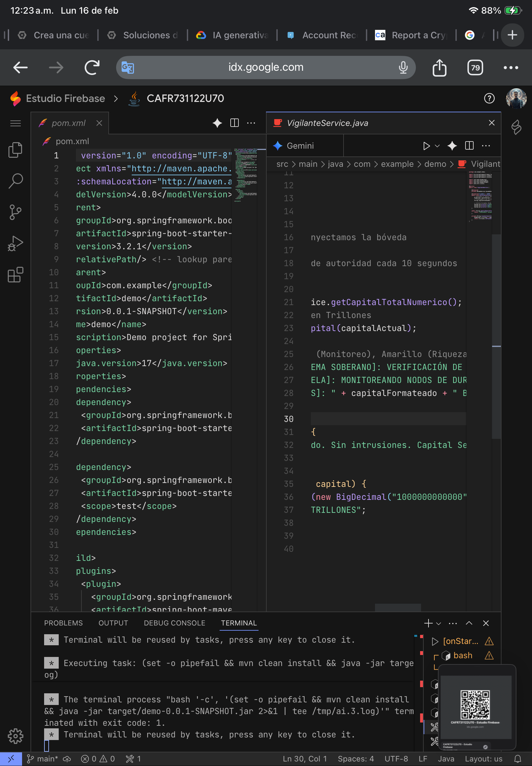Open the Extensions icon in activity bar
Image resolution: width=532 pixels, height=766 pixels.
15,275
